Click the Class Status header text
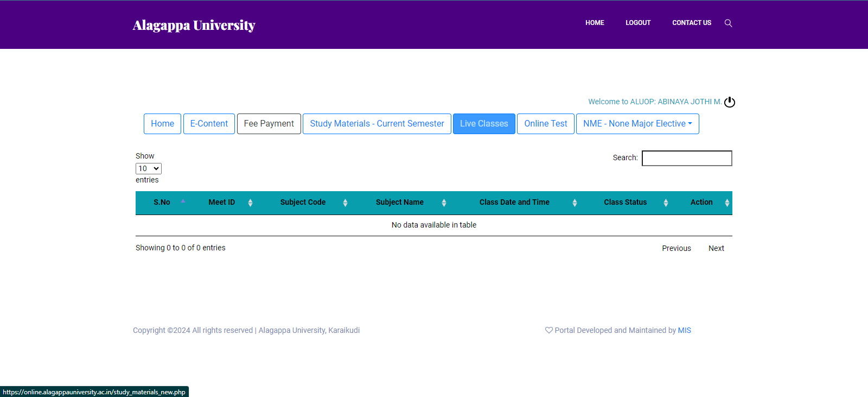The image size is (868, 397). [626, 202]
